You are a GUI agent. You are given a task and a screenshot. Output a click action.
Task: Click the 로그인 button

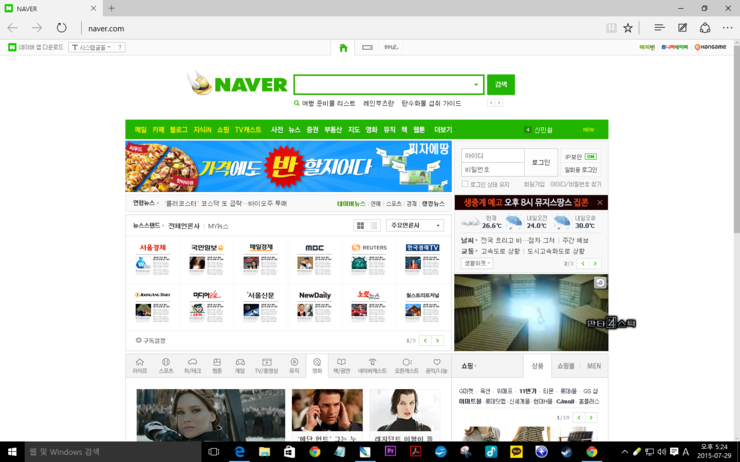541,162
